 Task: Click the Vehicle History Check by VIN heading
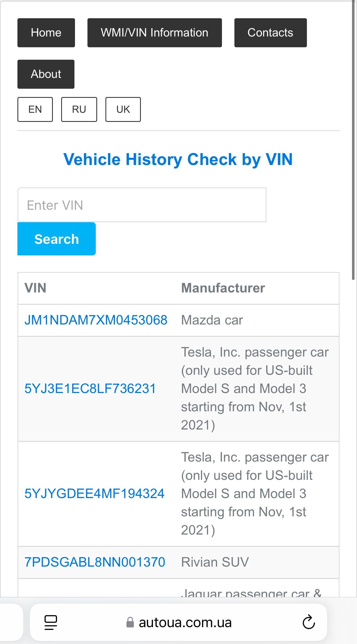178,159
